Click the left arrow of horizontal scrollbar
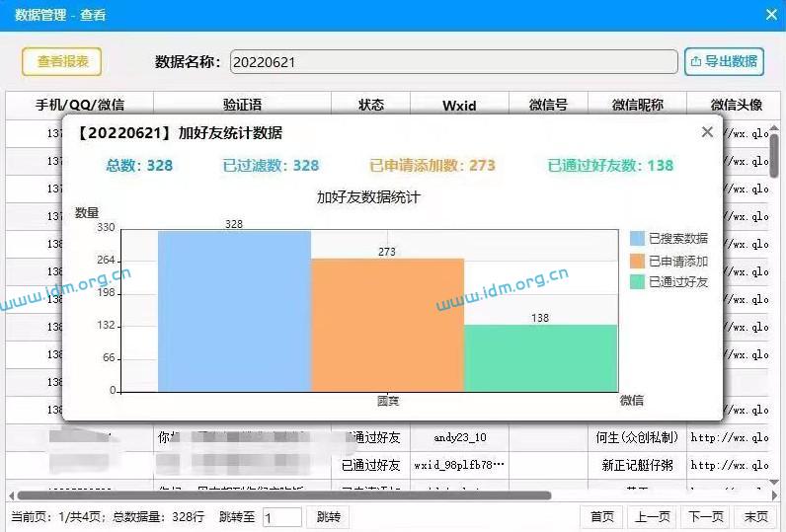 11,495
